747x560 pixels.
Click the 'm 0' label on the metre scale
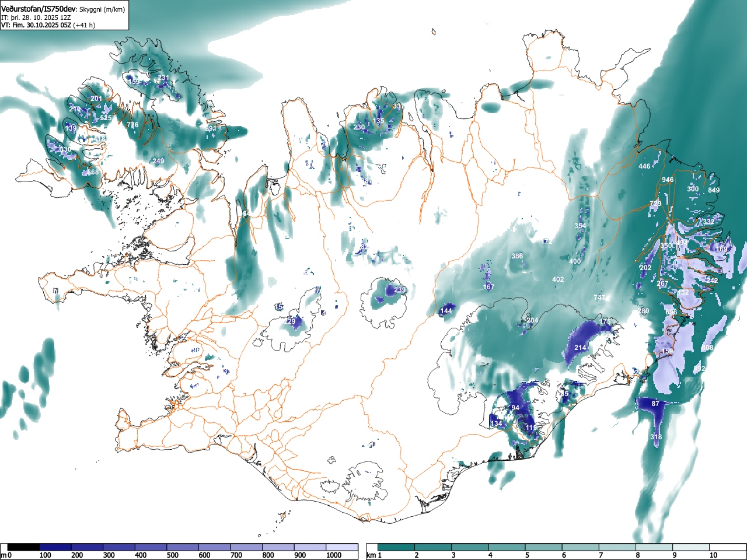[6, 555]
